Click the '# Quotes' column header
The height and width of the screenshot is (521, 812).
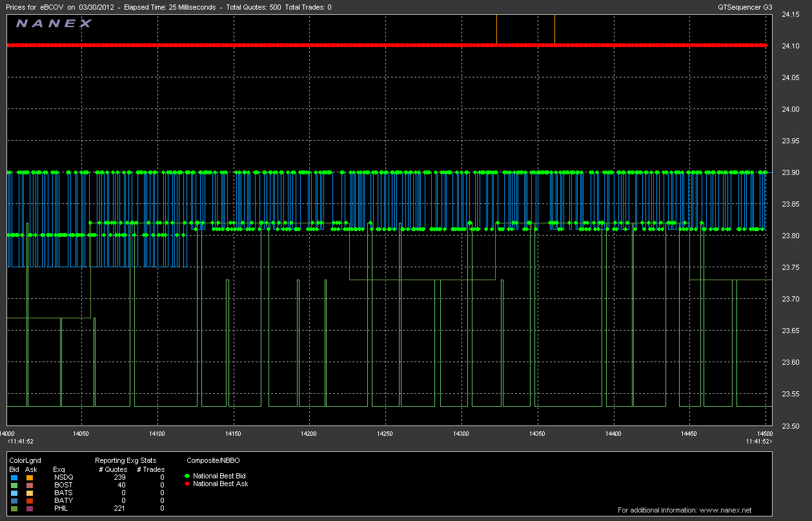click(113, 469)
